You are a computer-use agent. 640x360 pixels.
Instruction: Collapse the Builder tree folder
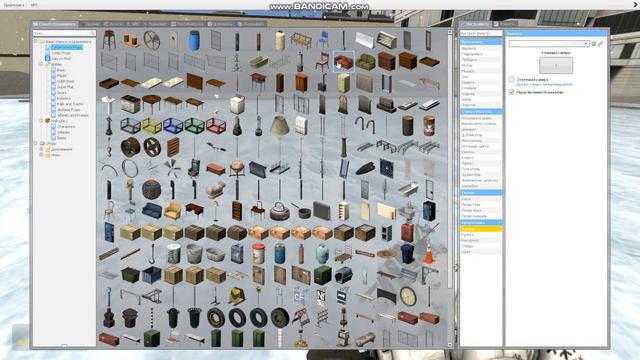(x=41, y=64)
